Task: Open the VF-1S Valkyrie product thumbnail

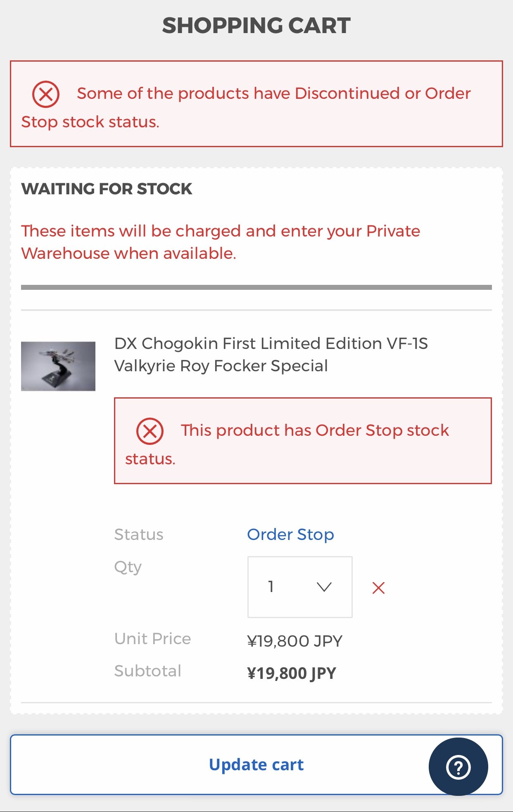Action: click(x=58, y=366)
